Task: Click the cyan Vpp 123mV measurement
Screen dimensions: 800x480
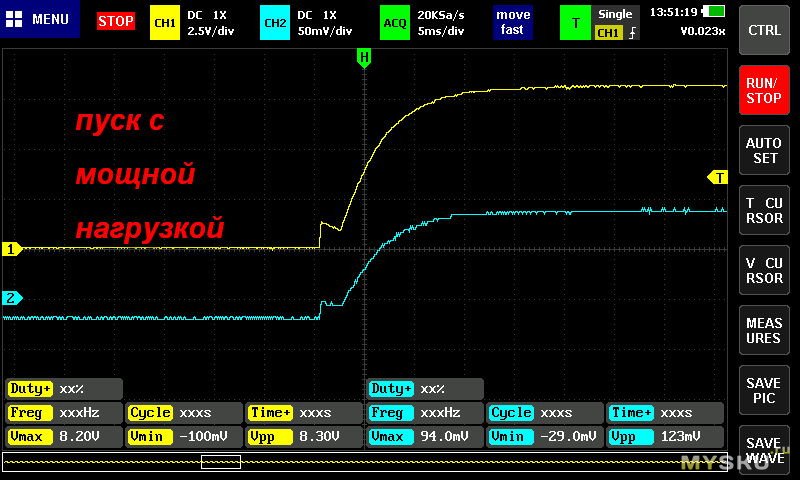Action: [665, 437]
